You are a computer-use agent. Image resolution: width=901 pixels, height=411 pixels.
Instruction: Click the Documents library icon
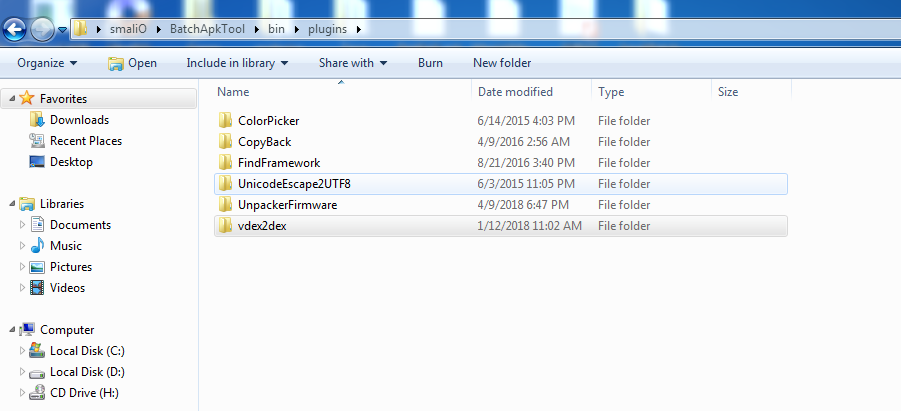click(x=37, y=225)
